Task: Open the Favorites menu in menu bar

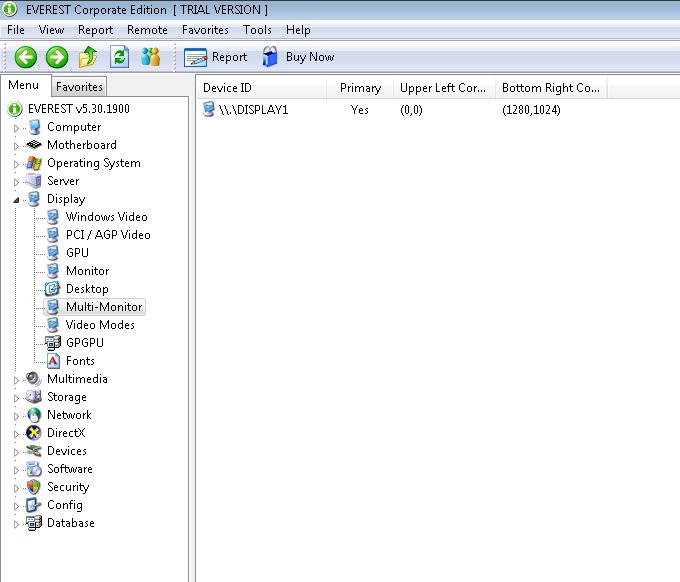Action: pyautogui.click(x=205, y=30)
